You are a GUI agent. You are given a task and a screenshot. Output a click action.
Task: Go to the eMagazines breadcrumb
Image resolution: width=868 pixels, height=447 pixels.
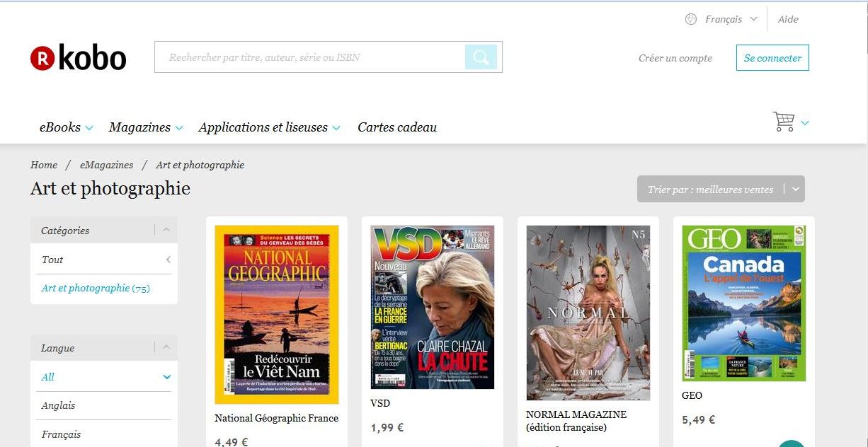coord(106,165)
